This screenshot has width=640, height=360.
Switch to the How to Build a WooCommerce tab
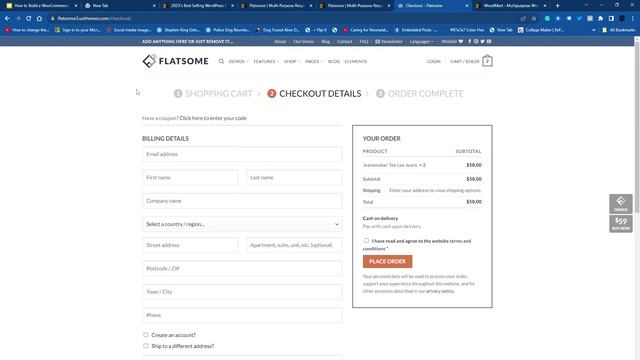pyautogui.click(x=41, y=6)
